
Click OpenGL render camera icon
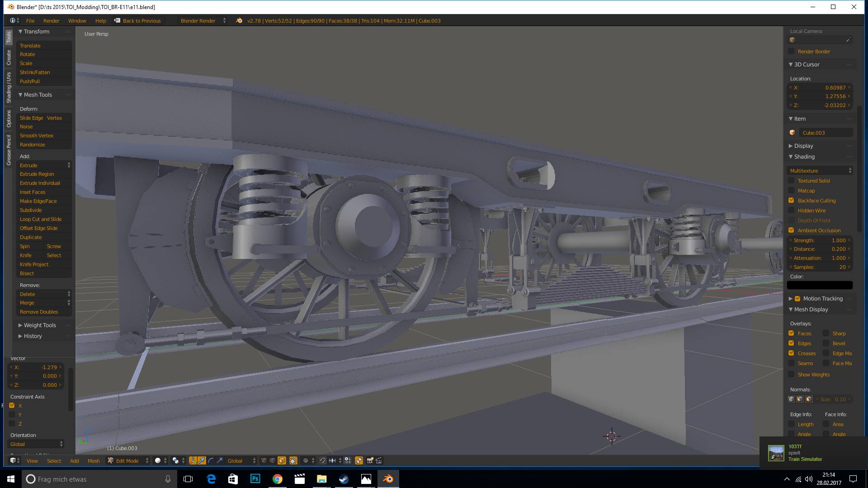pos(370,460)
